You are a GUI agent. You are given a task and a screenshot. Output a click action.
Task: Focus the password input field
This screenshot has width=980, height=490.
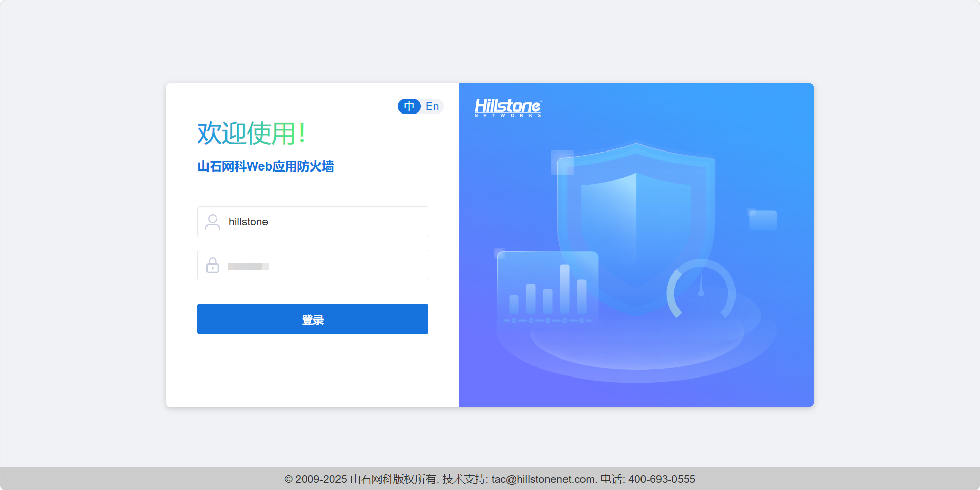[x=344, y=265]
